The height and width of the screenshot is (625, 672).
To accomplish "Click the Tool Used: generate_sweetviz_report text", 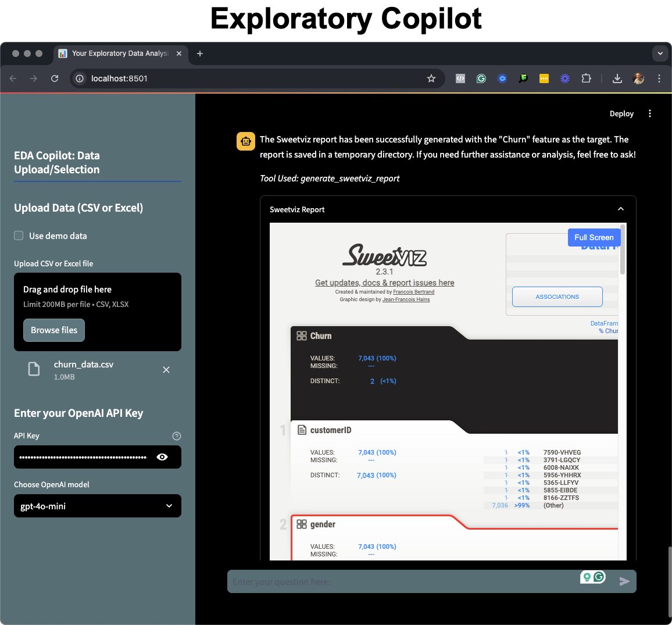I will point(330,178).
